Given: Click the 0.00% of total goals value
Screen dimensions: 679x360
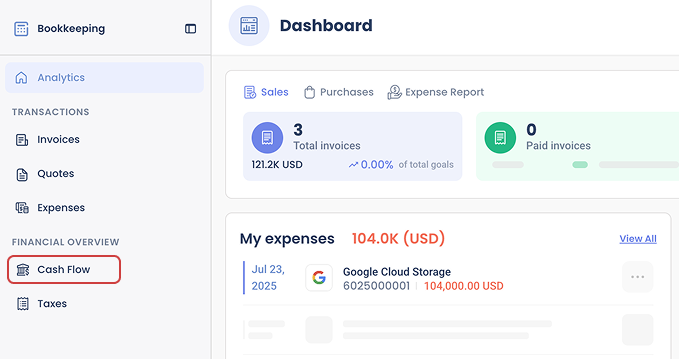Looking at the screenshot, I should pos(377,165).
